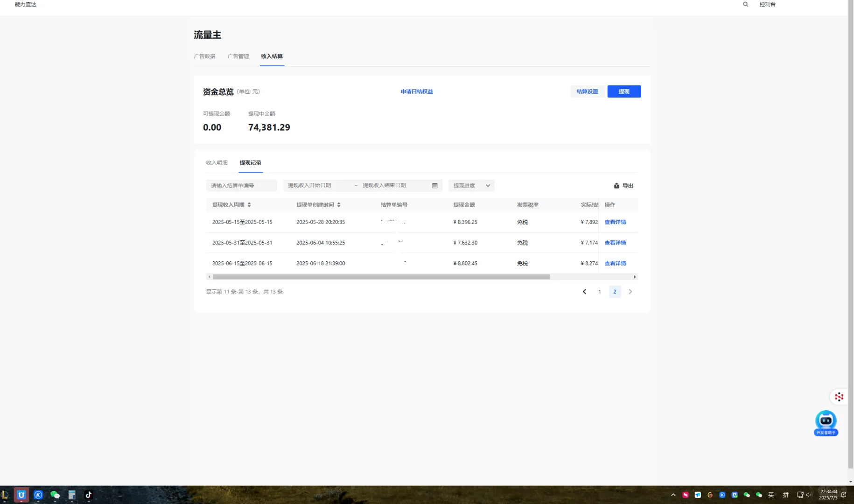854x504 pixels.
Task: Go to page 1 in pagination
Action: [x=599, y=291]
